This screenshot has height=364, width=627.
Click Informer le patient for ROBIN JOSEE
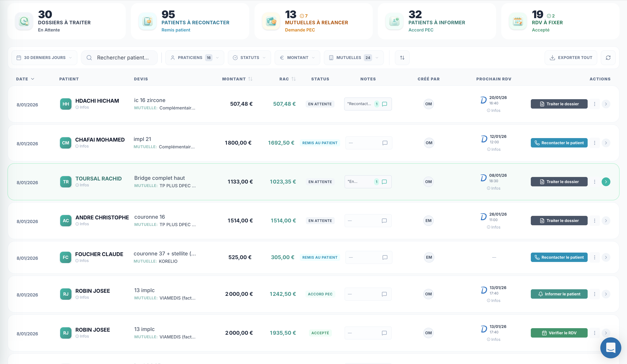559,294
